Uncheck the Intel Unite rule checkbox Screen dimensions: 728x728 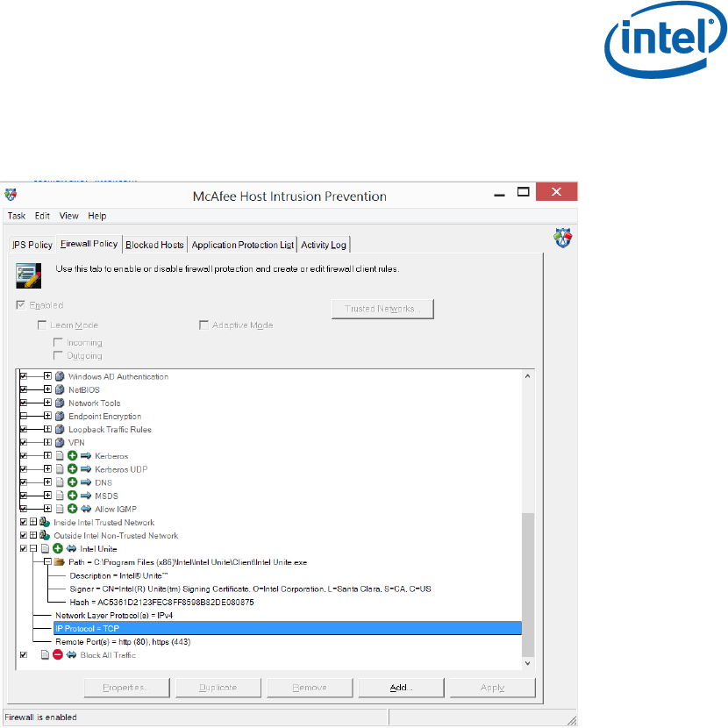(24, 548)
